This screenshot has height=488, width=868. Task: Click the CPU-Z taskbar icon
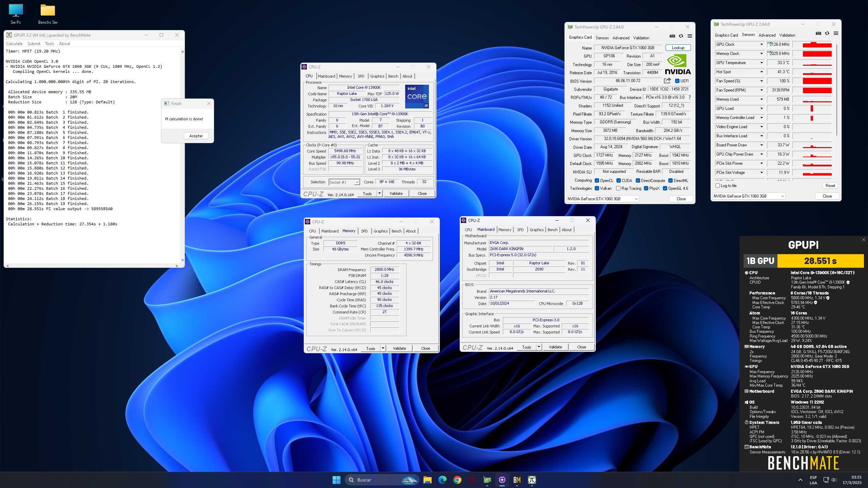(502, 480)
